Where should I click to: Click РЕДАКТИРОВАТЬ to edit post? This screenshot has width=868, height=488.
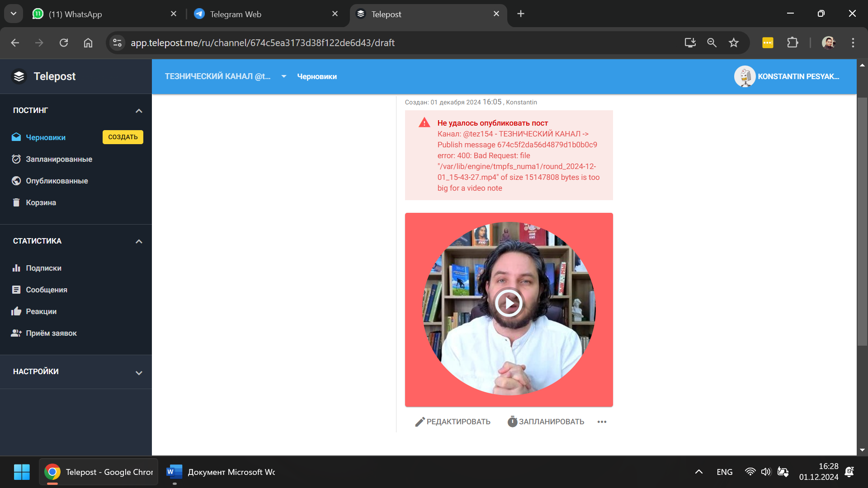click(x=453, y=422)
